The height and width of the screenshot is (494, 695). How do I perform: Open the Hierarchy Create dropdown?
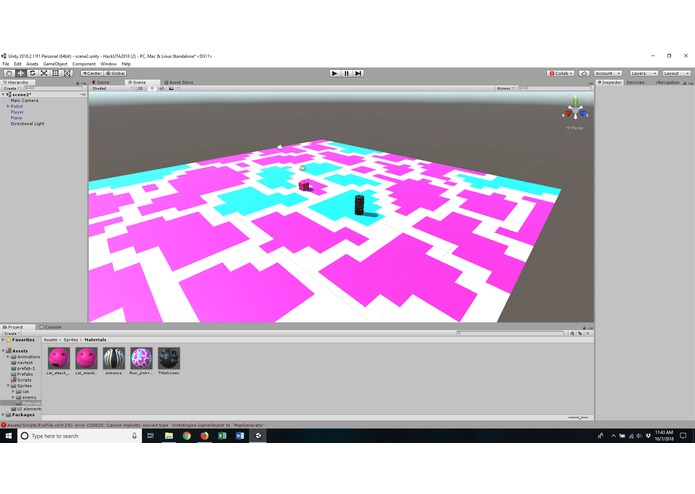coord(11,88)
